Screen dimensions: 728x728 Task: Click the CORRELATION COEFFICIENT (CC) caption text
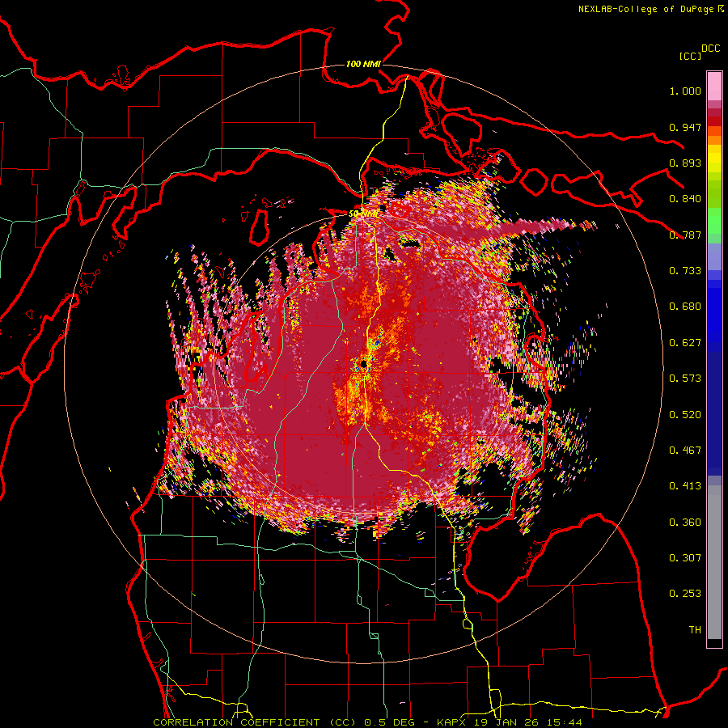pyautogui.click(x=255, y=722)
